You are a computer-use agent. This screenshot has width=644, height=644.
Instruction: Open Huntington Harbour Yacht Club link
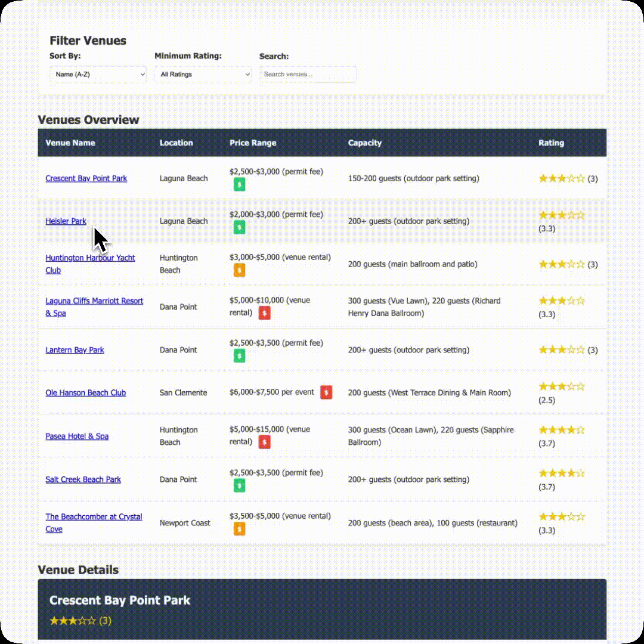[x=91, y=264]
